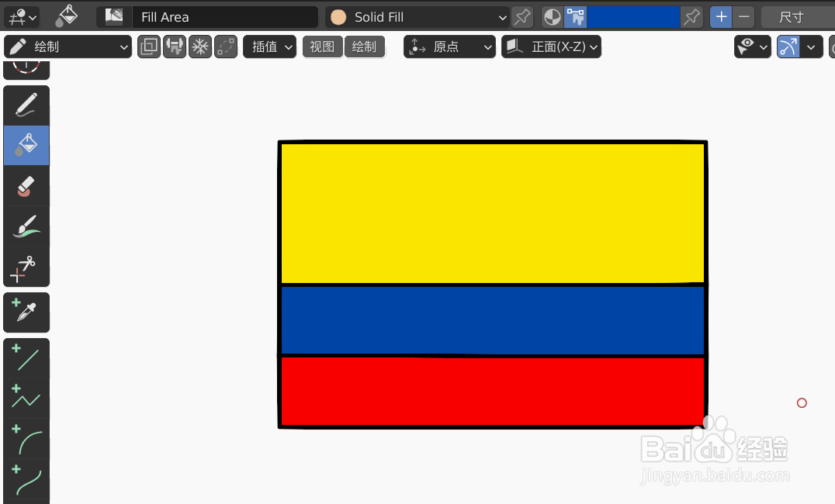Open the visibility and selectability dropdown
Viewport: 835px width, 504px height.
753,47
